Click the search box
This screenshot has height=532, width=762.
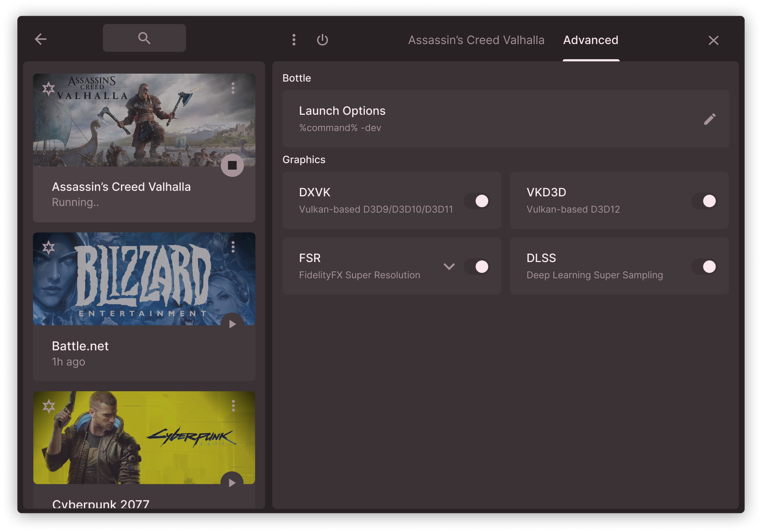click(x=144, y=38)
